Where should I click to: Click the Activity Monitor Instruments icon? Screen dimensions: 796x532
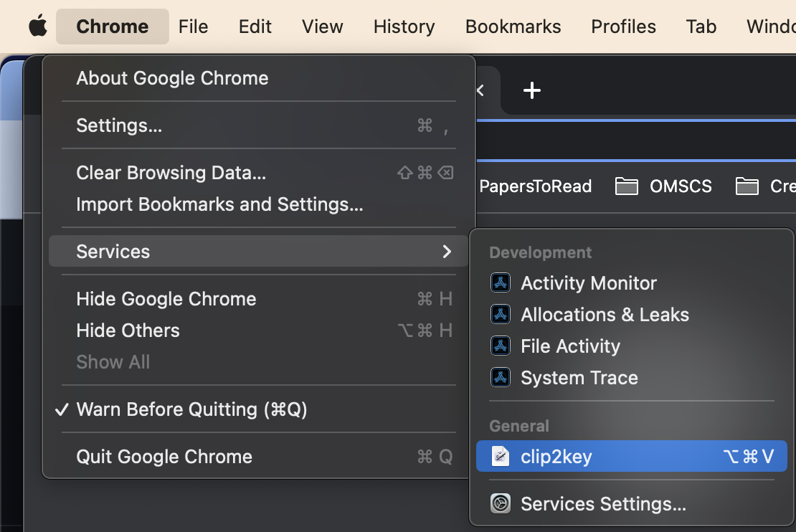click(x=501, y=282)
